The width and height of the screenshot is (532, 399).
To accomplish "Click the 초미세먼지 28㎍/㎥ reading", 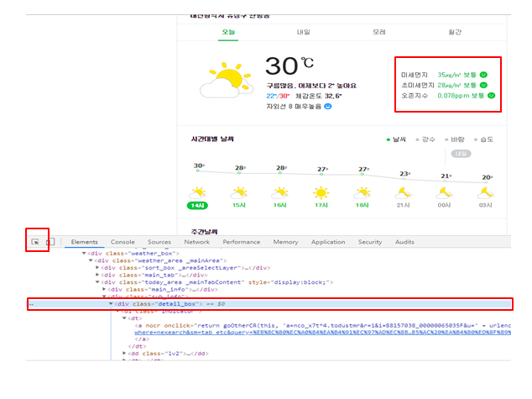I will coord(456,85).
